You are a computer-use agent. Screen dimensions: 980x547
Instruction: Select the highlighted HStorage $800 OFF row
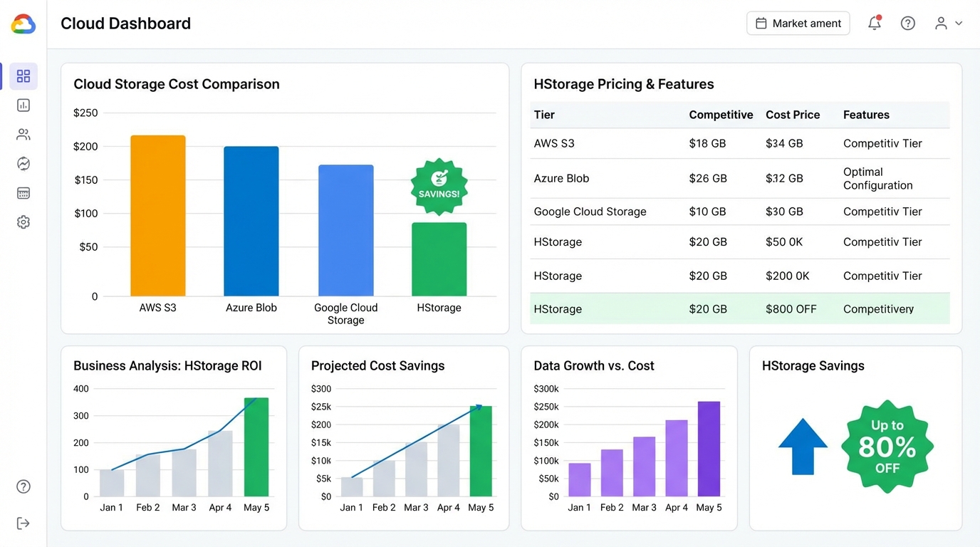pyautogui.click(x=739, y=309)
